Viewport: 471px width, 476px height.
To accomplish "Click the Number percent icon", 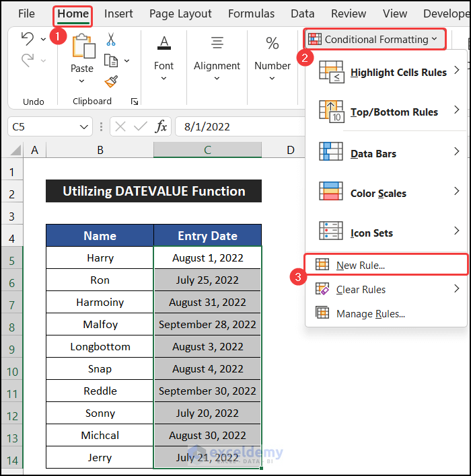I will tap(273, 43).
